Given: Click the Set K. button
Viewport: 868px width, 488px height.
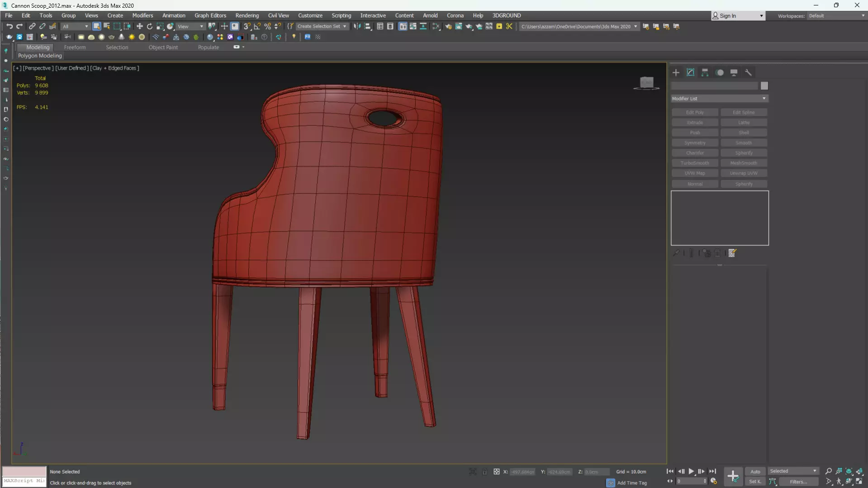Looking at the screenshot, I should 755,482.
